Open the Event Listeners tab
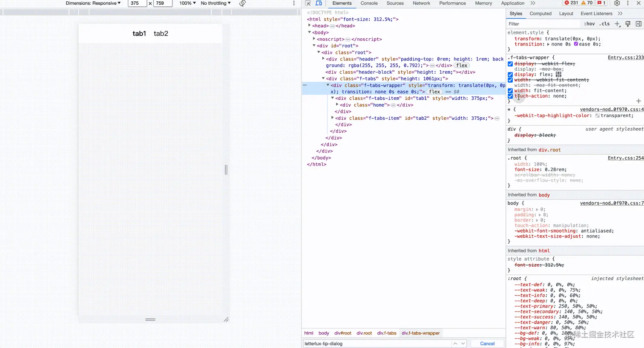This screenshot has height=348, width=644. (x=596, y=14)
